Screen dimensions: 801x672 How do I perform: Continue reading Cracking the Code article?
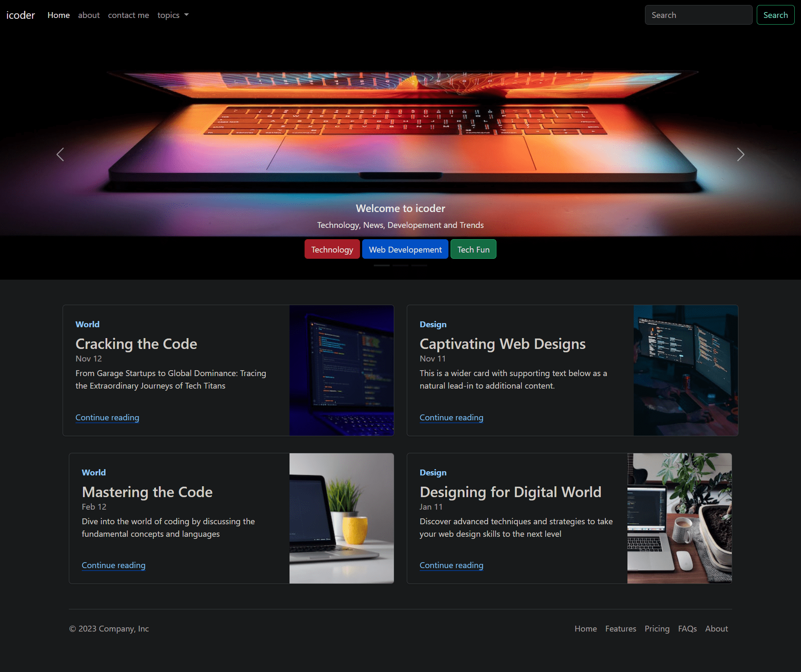[x=107, y=417]
